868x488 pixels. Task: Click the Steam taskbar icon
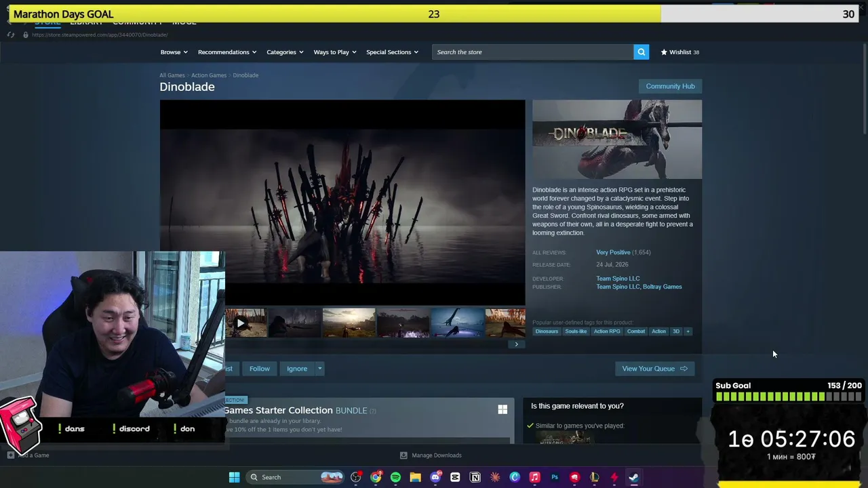(634, 477)
